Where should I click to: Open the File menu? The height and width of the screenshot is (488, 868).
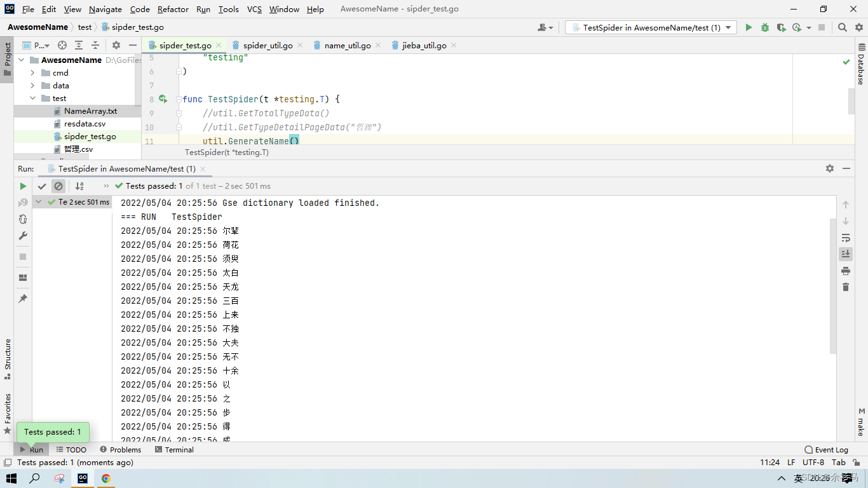tap(28, 9)
